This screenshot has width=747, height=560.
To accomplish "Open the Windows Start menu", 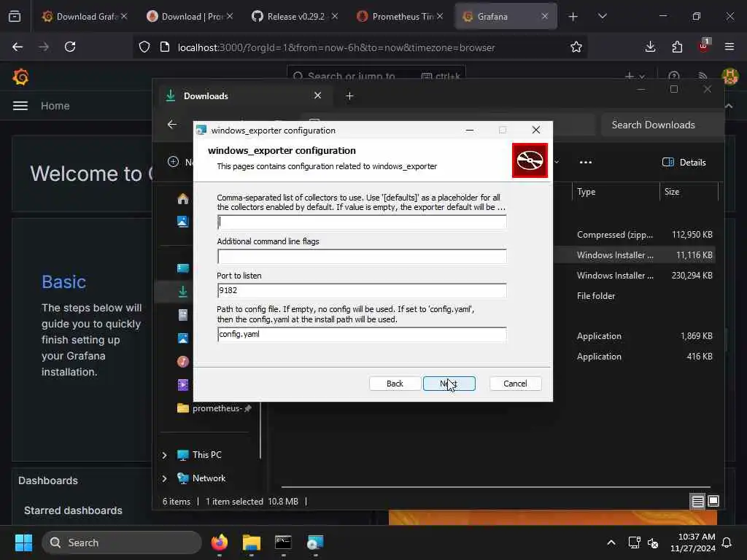I will tap(23, 542).
